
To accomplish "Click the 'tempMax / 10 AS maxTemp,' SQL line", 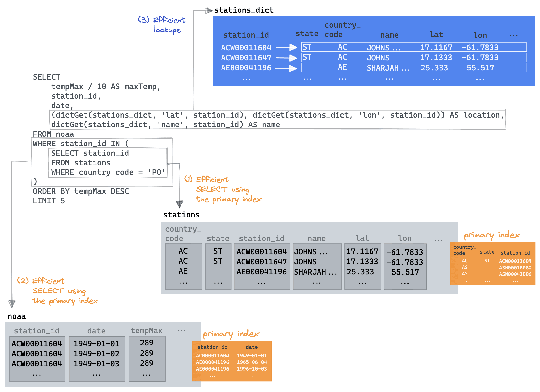I will click(x=106, y=87).
